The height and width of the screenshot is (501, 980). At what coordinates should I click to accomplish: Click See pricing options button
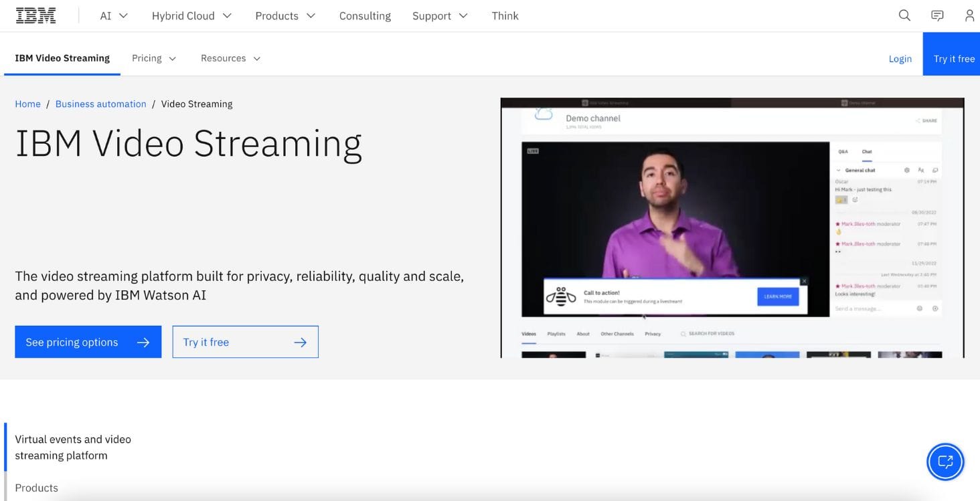(88, 342)
